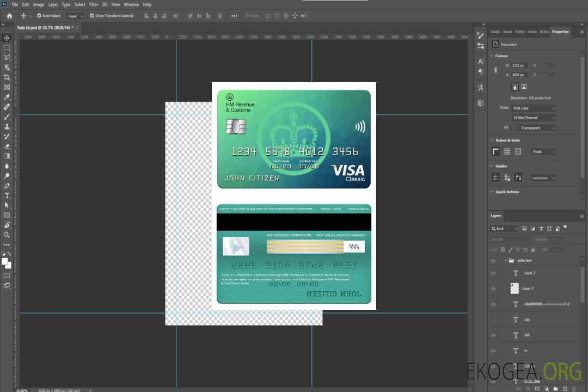Open the Brush Settings panel icon
Screen dimensions: 588x392
[x=481, y=35]
